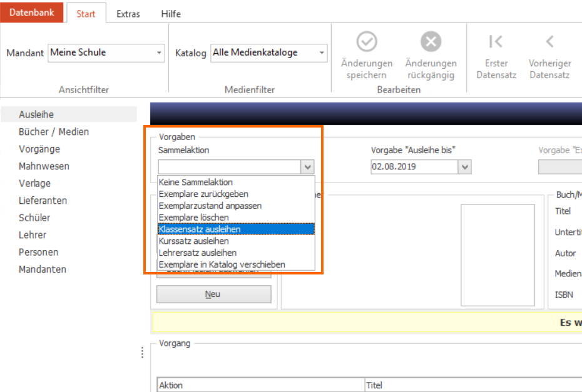Click the Änderungen rückgängig X icon
Viewport: 582px width, 392px height.
click(x=431, y=41)
